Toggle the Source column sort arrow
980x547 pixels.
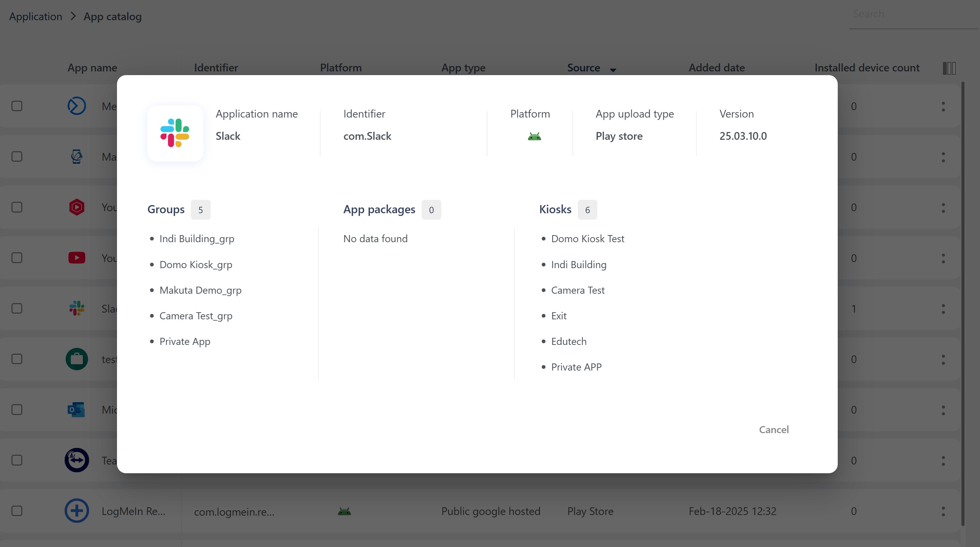pyautogui.click(x=613, y=70)
